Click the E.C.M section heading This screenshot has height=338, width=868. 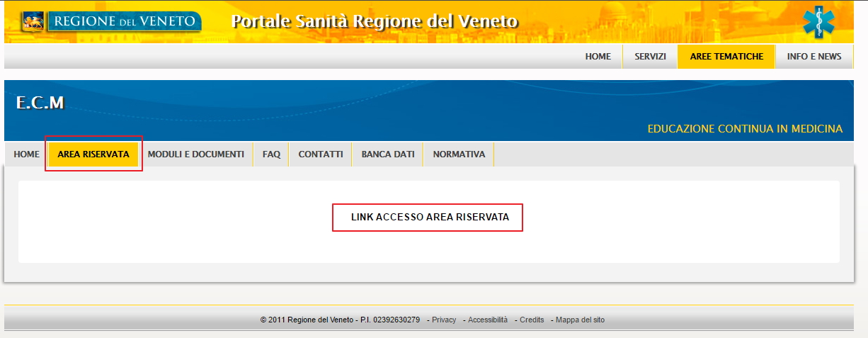pos(40,103)
